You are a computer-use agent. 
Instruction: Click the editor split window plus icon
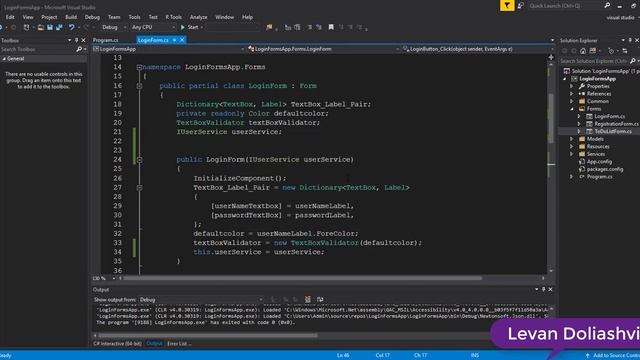551,58
